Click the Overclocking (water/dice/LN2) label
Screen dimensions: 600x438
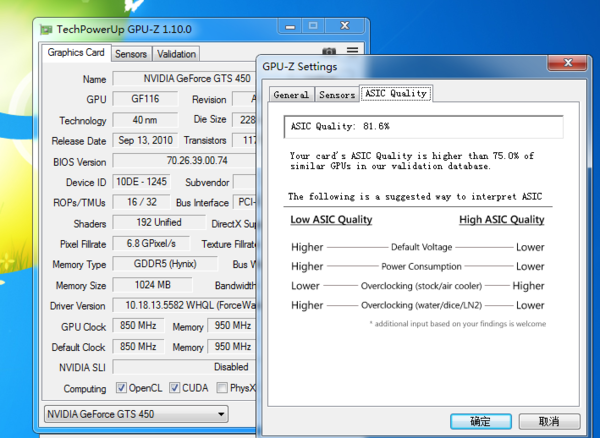[x=421, y=305]
